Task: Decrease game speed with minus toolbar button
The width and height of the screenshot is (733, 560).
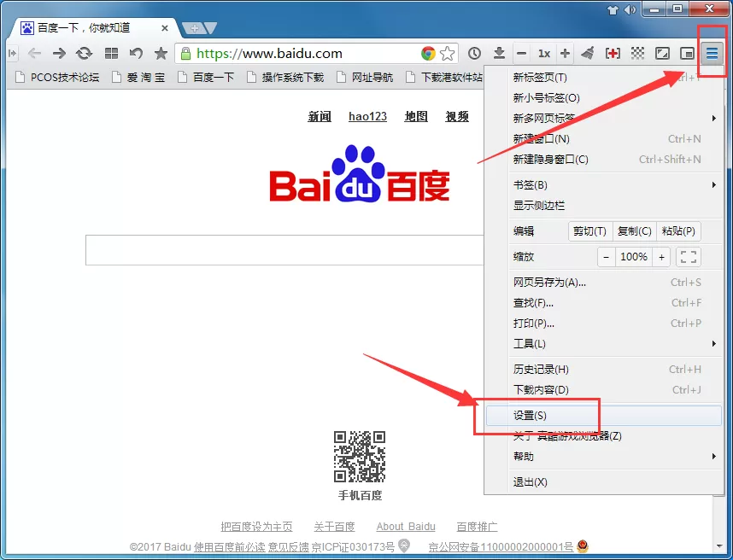Action: [522, 54]
